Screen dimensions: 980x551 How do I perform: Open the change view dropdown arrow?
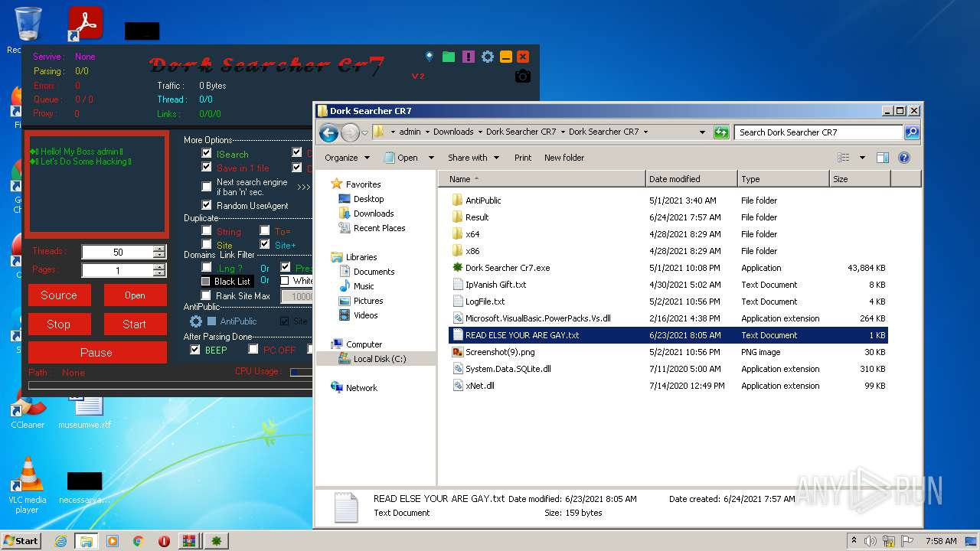[x=862, y=158]
